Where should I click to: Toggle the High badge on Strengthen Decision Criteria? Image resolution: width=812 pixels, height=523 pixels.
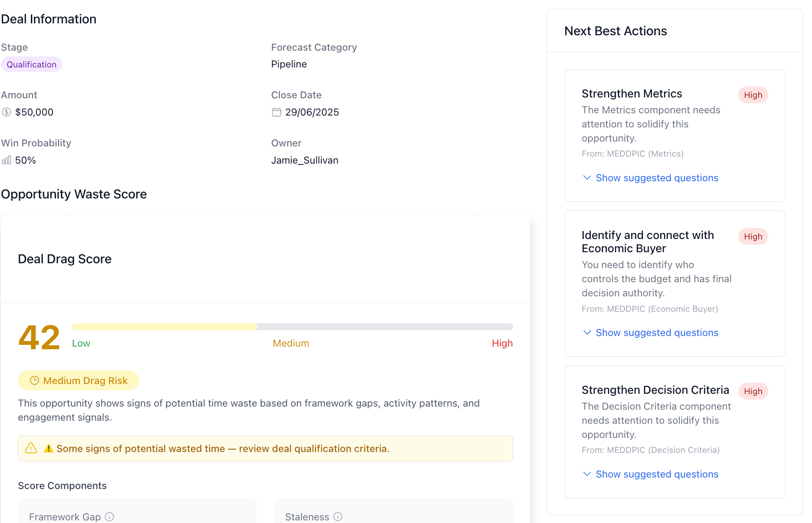(x=753, y=391)
